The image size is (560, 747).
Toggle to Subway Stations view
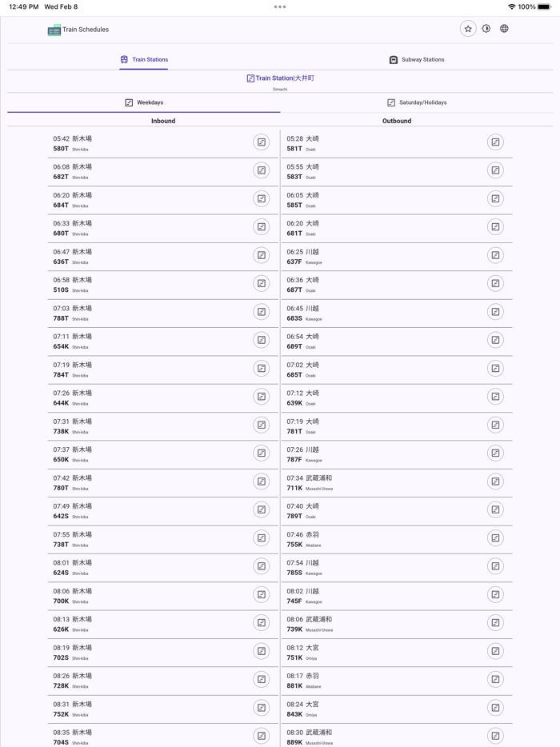tap(418, 58)
